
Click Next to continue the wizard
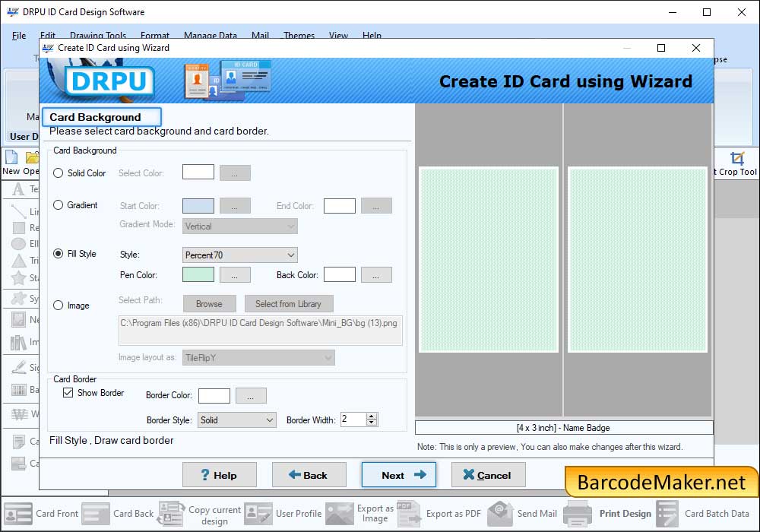click(399, 475)
